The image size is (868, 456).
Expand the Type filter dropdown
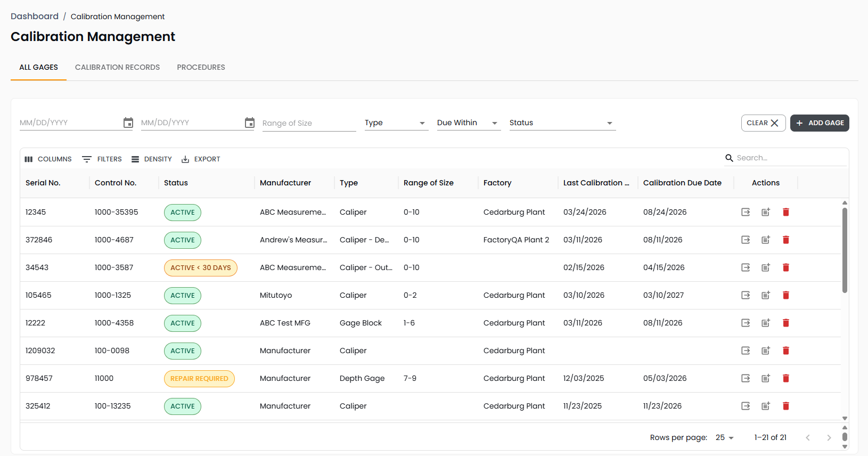click(396, 123)
